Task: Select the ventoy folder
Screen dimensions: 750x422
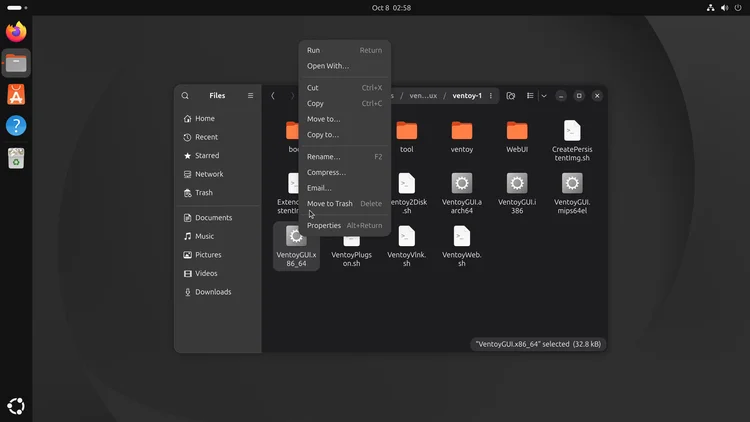Action: [x=462, y=137]
